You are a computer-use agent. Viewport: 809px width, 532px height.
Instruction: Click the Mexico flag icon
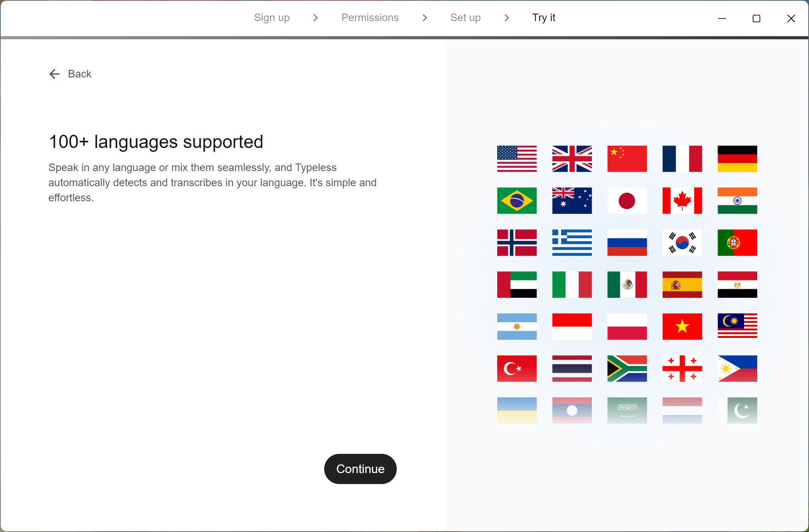coord(627,284)
